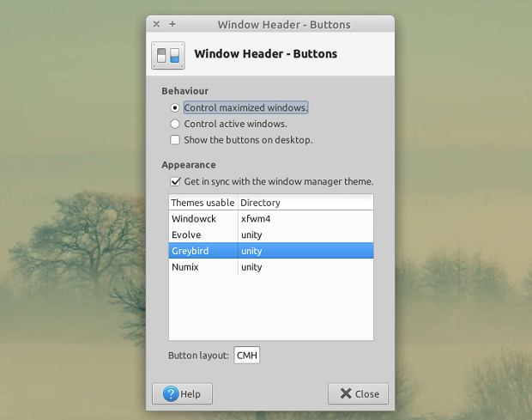Select the Greybird theme row
532x420 pixels.
(x=271, y=251)
